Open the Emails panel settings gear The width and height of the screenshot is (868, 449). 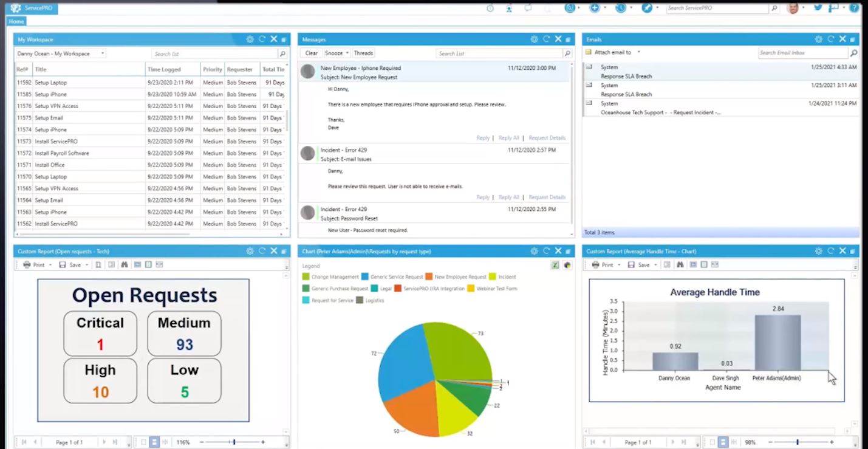coord(818,38)
